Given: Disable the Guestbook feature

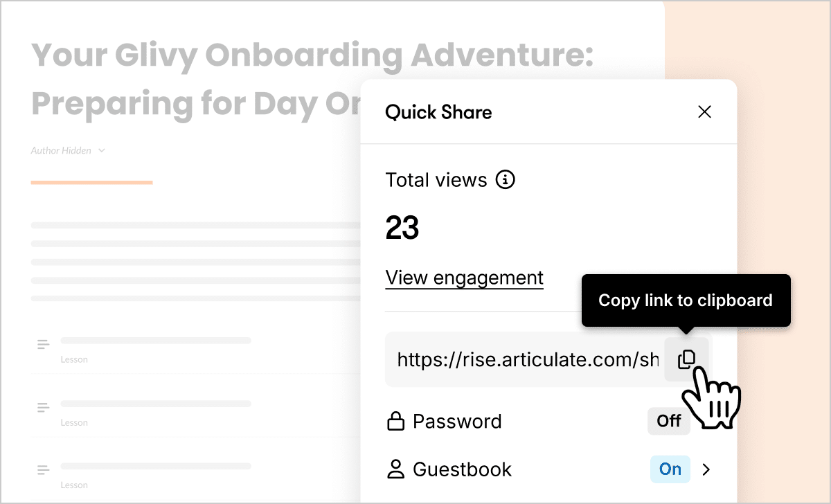Looking at the screenshot, I should [670, 469].
